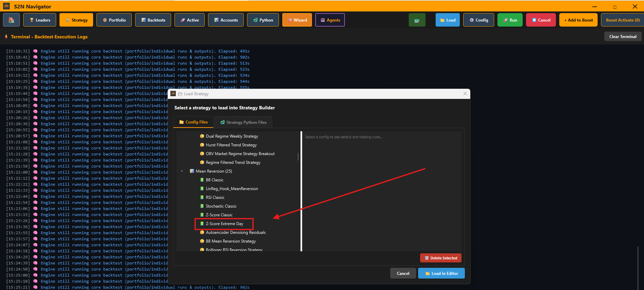Image resolution: width=644 pixels, height=290 pixels.
Task: Switch to the Config Files tab
Action: point(193,122)
